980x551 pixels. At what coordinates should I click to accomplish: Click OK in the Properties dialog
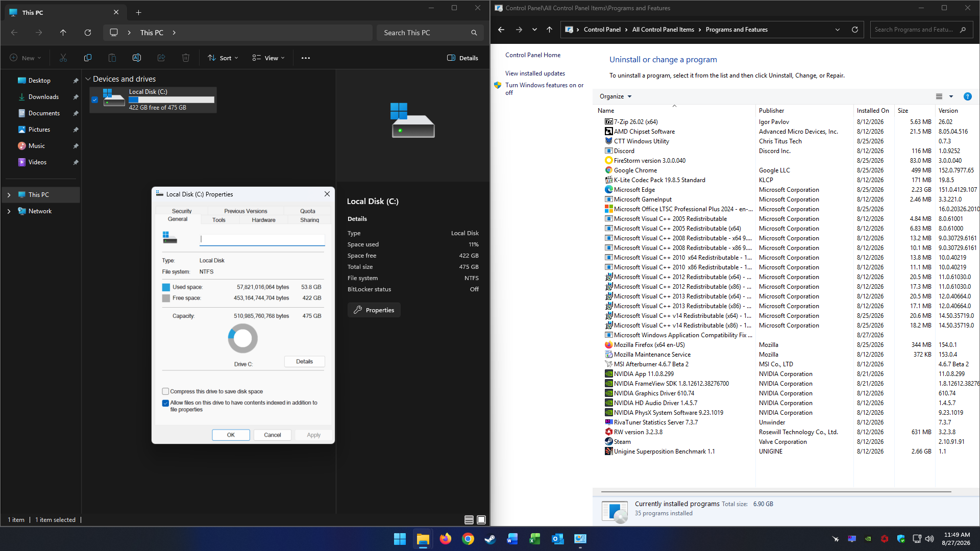pos(231,435)
